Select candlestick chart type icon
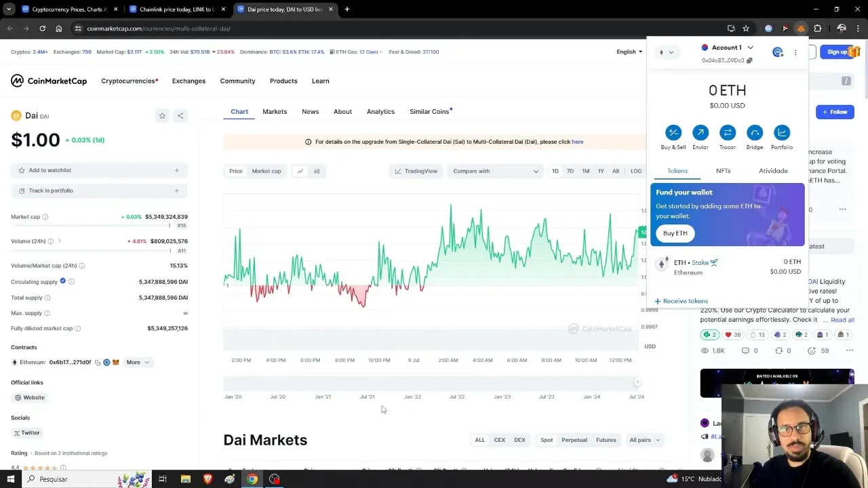Viewport: 868px width, 488px height. pyautogui.click(x=317, y=171)
